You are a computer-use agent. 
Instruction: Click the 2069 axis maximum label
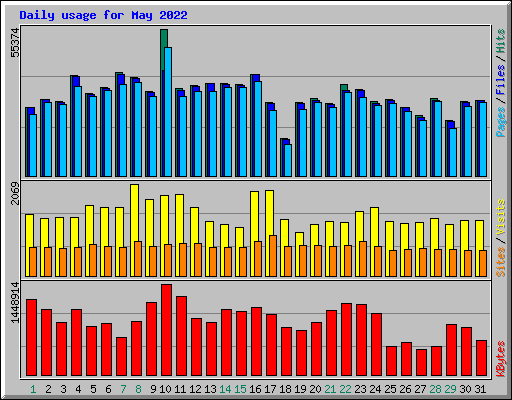tap(15, 193)
